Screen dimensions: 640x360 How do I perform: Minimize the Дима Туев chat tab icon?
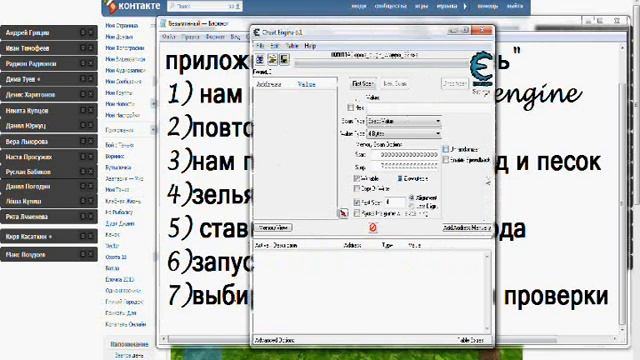pyautogui.click(x=82, y=79)
